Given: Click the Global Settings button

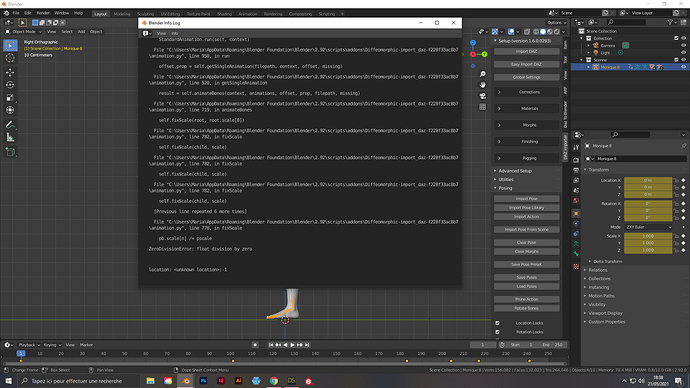Looking at the screenshot, I should (x=527, y=77).
